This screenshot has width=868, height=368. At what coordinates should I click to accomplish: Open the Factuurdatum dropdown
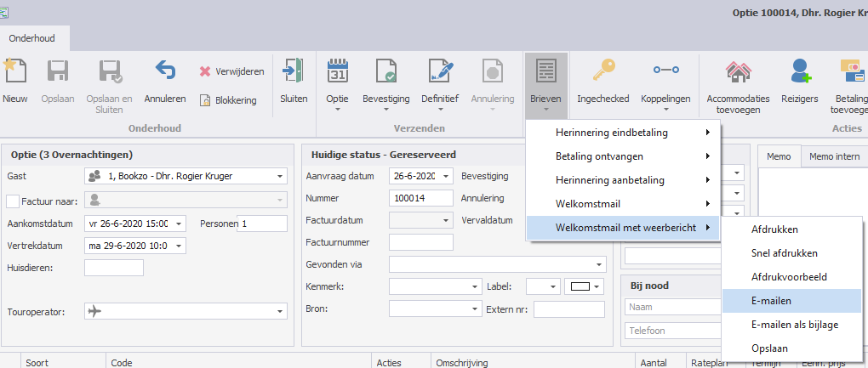pos(446,220)
